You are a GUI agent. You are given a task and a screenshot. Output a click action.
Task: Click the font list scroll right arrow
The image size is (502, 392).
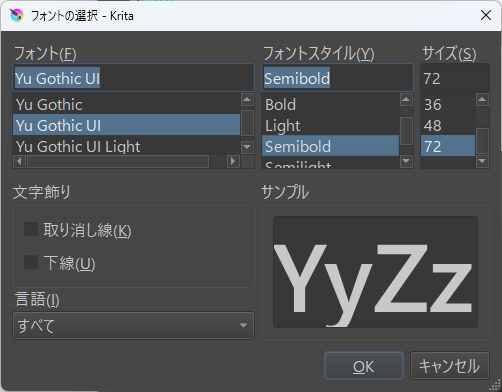pos(233,161)
